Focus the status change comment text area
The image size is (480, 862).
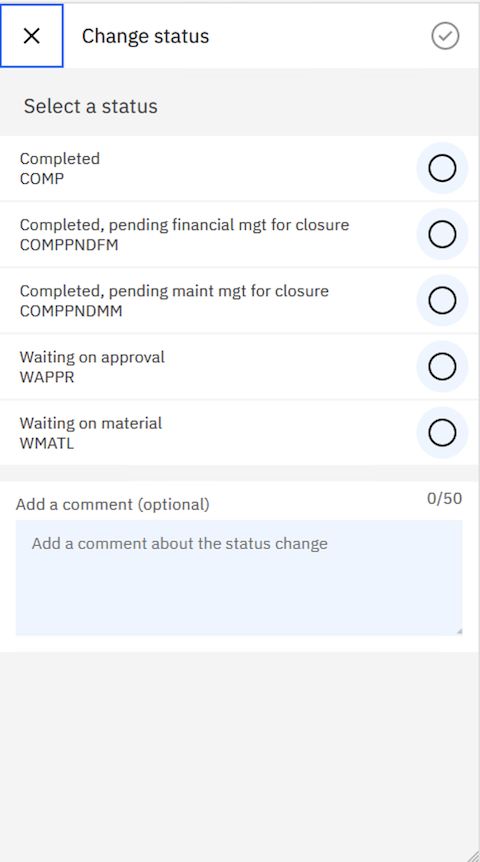point(239,578)
